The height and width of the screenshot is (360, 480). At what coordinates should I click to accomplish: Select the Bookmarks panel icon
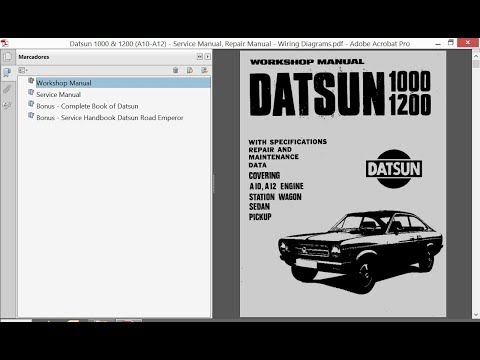point(7,72)
